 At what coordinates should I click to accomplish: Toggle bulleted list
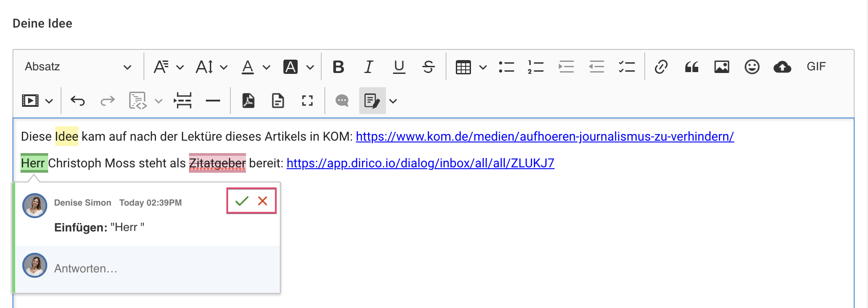tap(507, 67)
